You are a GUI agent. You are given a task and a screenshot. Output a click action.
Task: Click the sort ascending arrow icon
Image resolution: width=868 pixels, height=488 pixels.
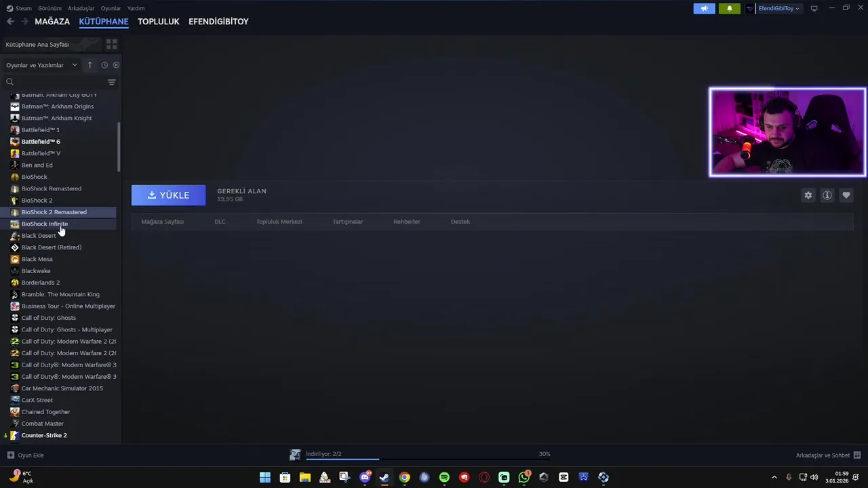90,65
